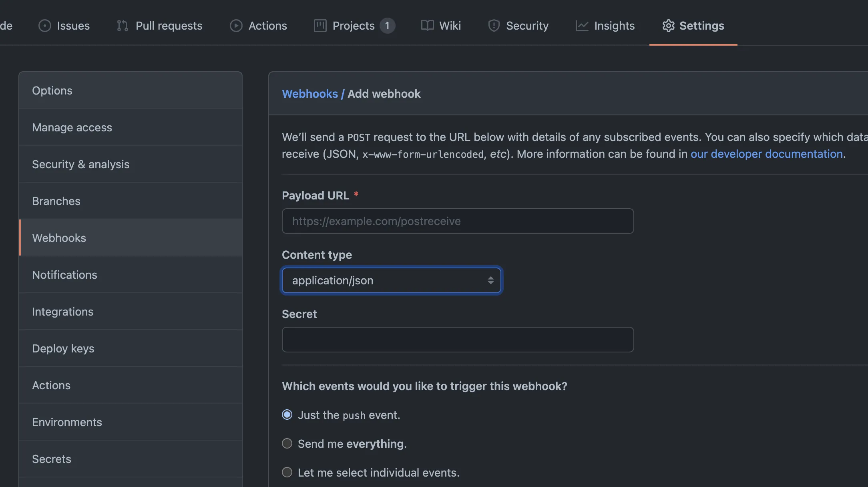Image resolution: width=868 pixels, height=487 pixels.
Task: Open Manage access in the sidebar
Action: click(x=72, y=127)
